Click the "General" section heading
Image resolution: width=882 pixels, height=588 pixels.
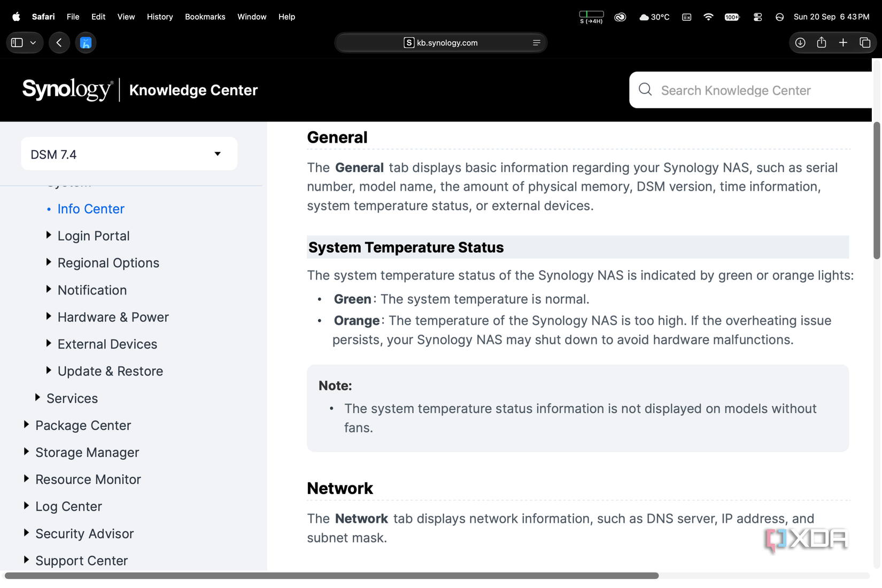tap(337, 137)
